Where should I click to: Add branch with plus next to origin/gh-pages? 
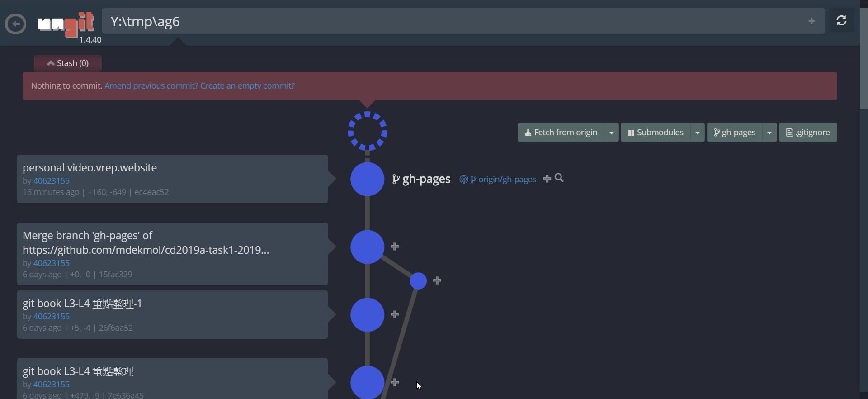point(547,179)
